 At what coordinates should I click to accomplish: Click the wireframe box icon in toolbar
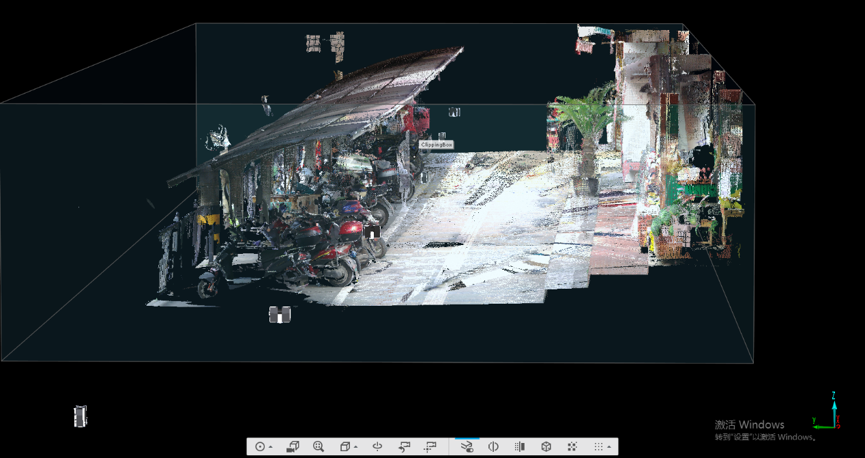click(546, 447)
